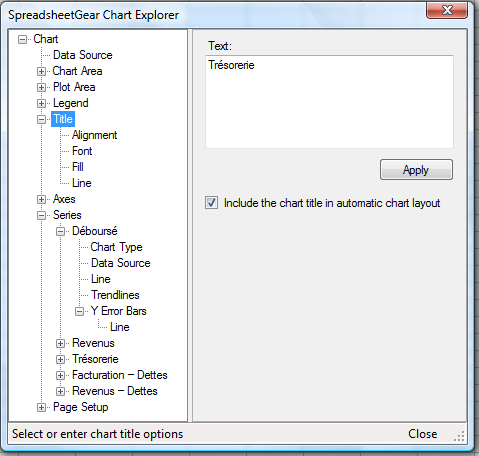Expand the Legend node
The width and height of the screenshot is (479, 456).
41,103
